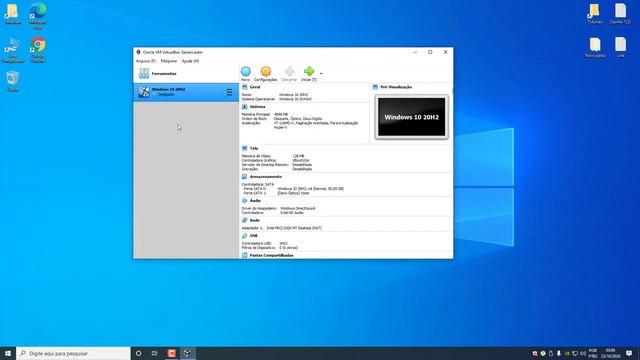Open Google Chrome desktop shortcut

click(38, 50)
